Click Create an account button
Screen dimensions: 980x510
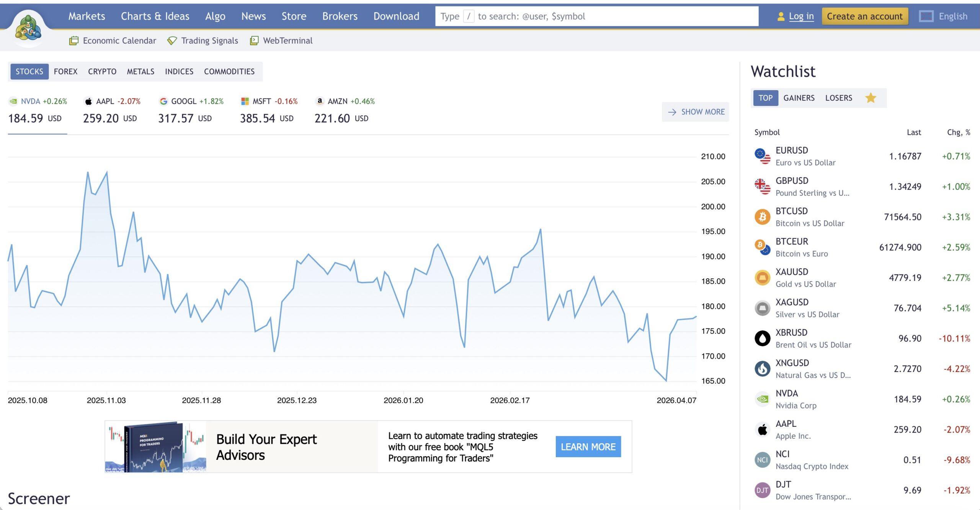(865, 16)
